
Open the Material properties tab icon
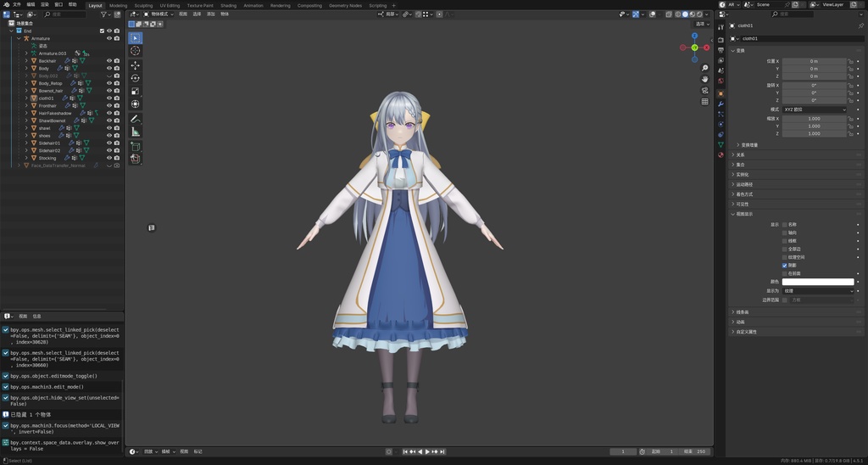(721, 155)
